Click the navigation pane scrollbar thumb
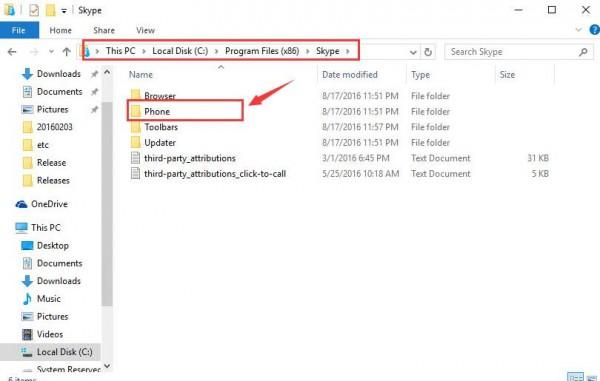 (x=107, y=204)
